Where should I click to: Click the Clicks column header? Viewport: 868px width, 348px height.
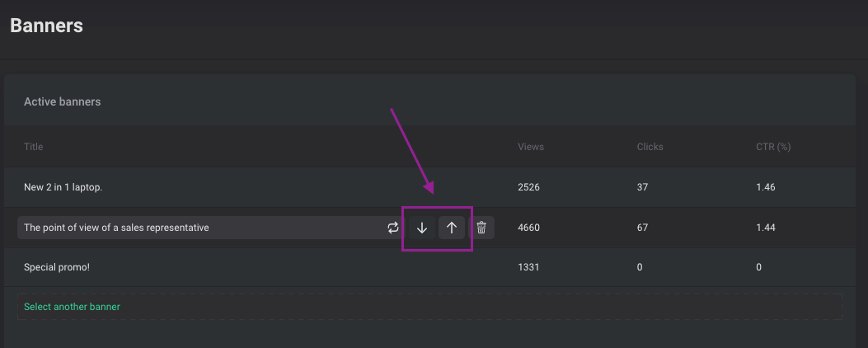click(x=650, y=147)
